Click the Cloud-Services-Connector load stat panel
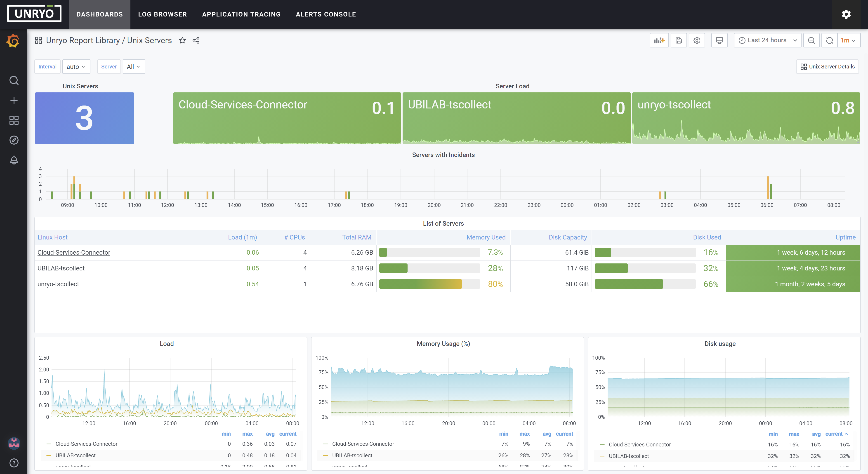This screenshot has height=474, width=868. point(287,118)
